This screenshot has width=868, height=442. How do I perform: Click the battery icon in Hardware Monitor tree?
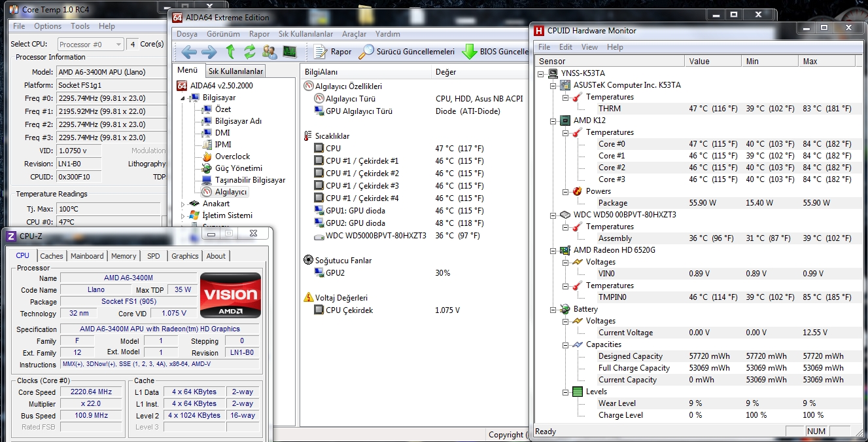[x=564, y=309]
